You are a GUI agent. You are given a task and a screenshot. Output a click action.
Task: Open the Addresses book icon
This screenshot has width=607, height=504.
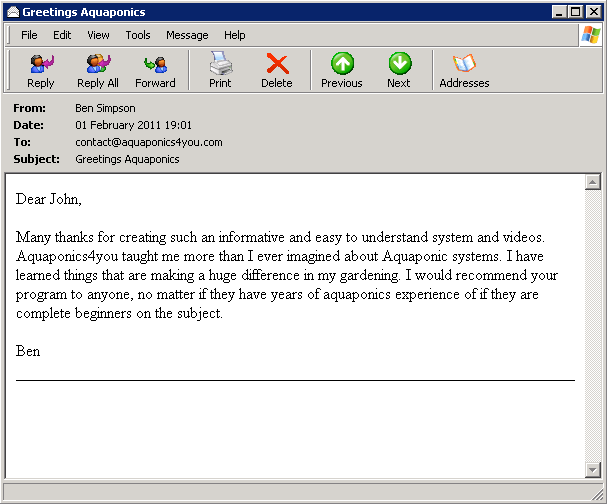click(464, 65)
